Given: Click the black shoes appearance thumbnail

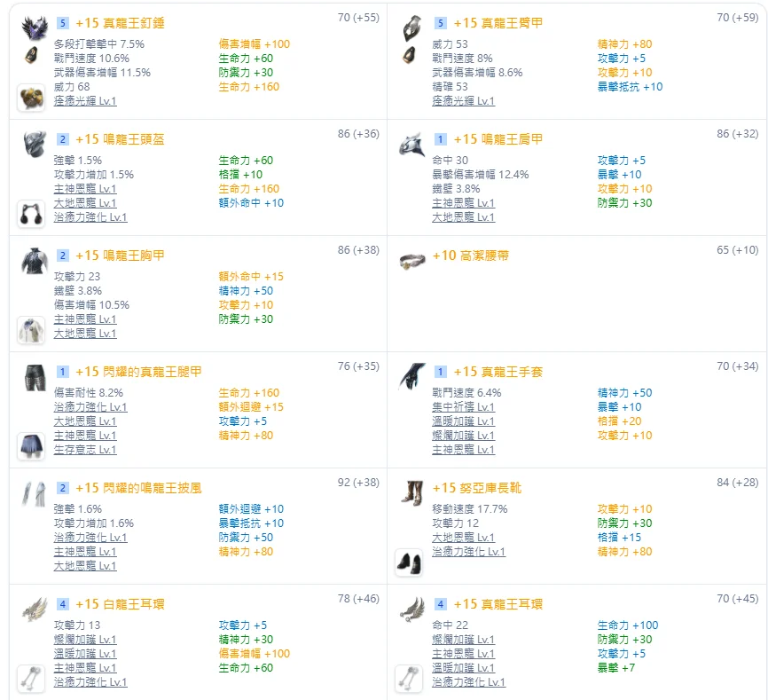Looking at the screenshot, I should pos(410,562).
